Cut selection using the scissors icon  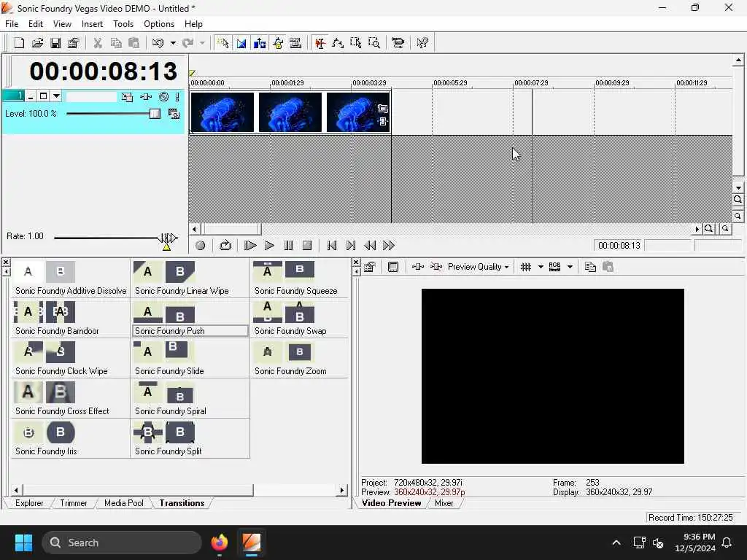(98, 43)
